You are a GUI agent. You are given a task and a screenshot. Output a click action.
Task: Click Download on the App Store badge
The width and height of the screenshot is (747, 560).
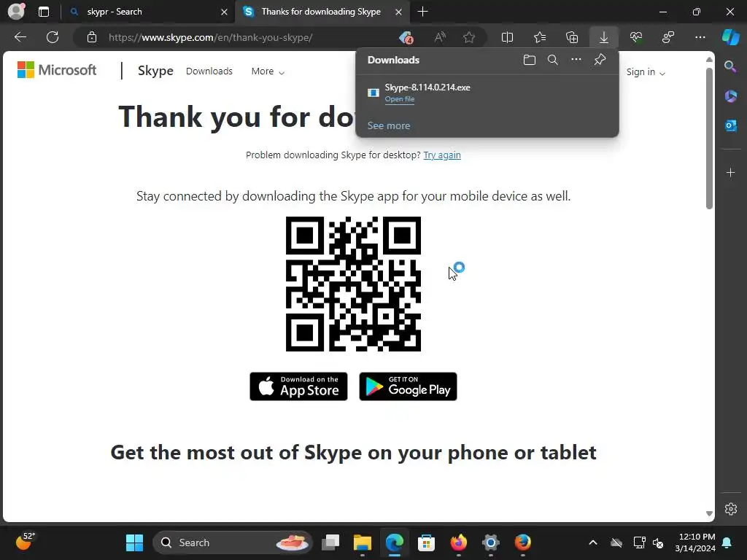(x=298, y=386)
